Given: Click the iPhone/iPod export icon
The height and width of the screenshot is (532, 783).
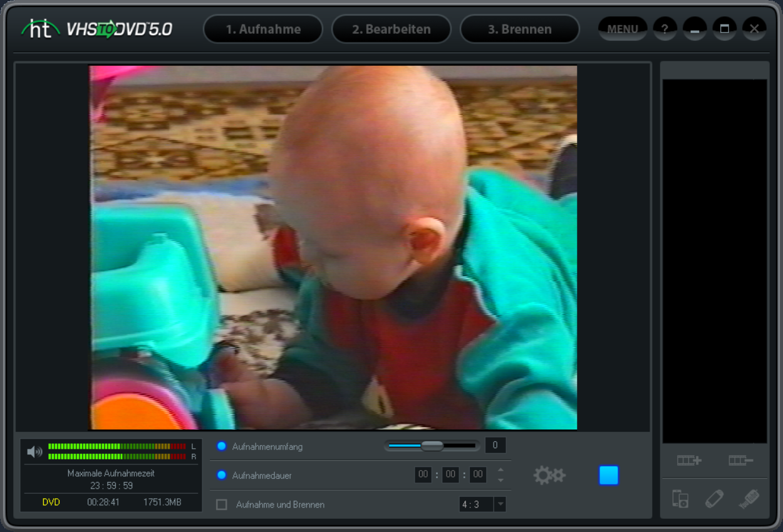Looking at the screenshot, I should [680, 499].
